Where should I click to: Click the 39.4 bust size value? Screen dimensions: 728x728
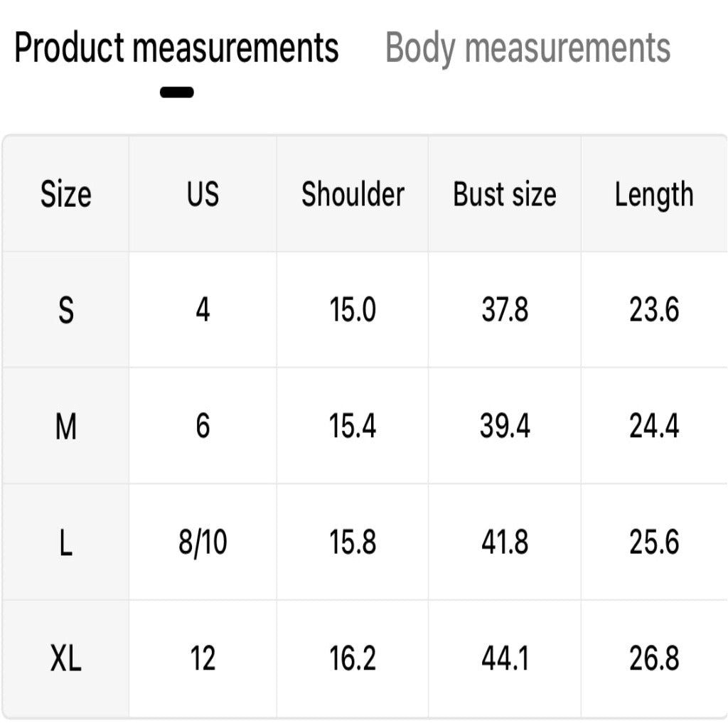click(x=505, y=427)
